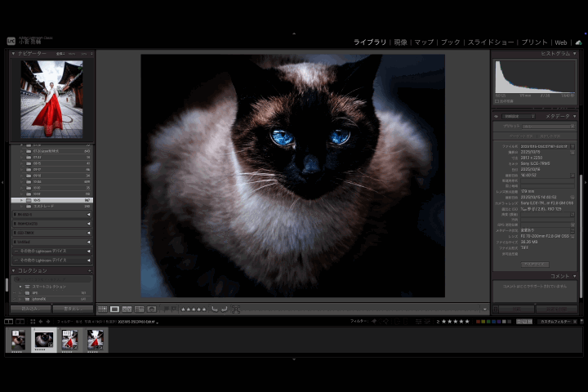This screenshot has height=392, width=588.
Task: Toggle the filter lock switch
Action: (581, 322)
